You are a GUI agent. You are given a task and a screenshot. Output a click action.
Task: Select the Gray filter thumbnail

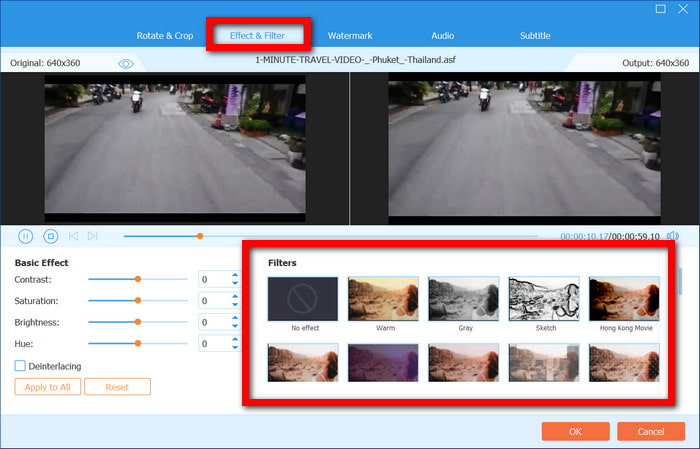(463, 299)
